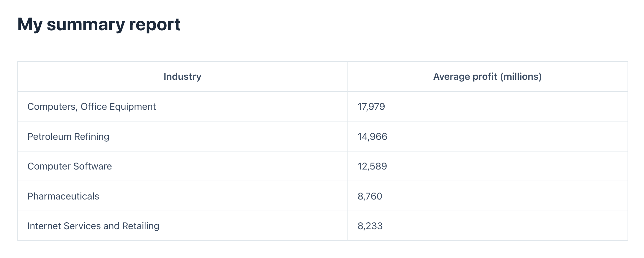Click the word "Software" in the table
The height and width of the screenshot is (258, 644).
tap(93, 166)
